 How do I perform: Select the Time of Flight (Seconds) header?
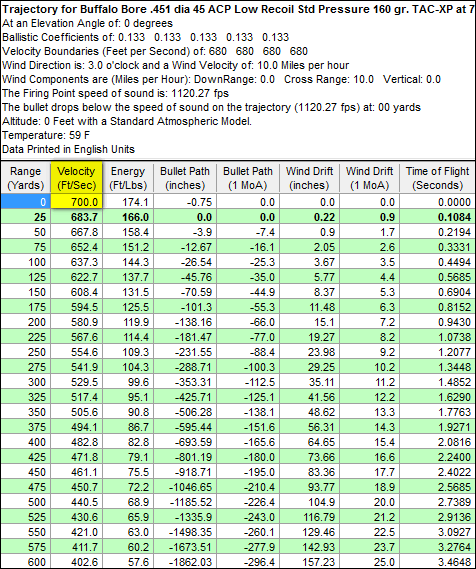pos(438,178)
